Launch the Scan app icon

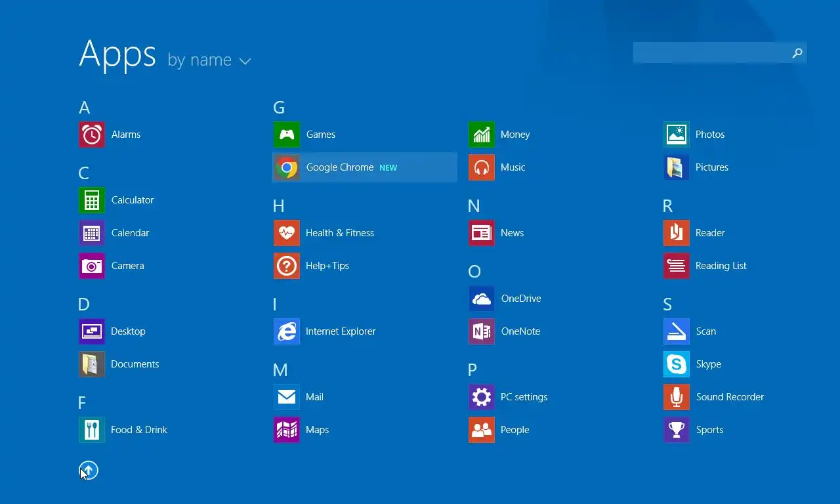677,331
